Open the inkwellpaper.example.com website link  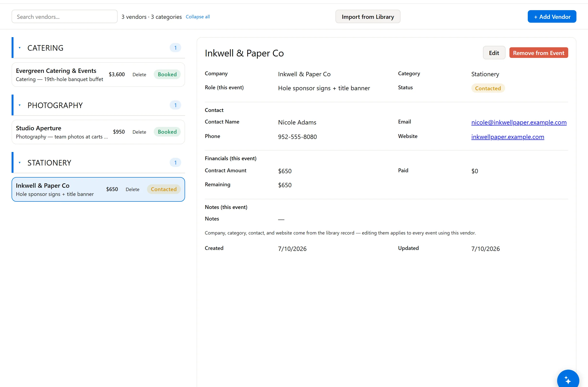[508, 137]
